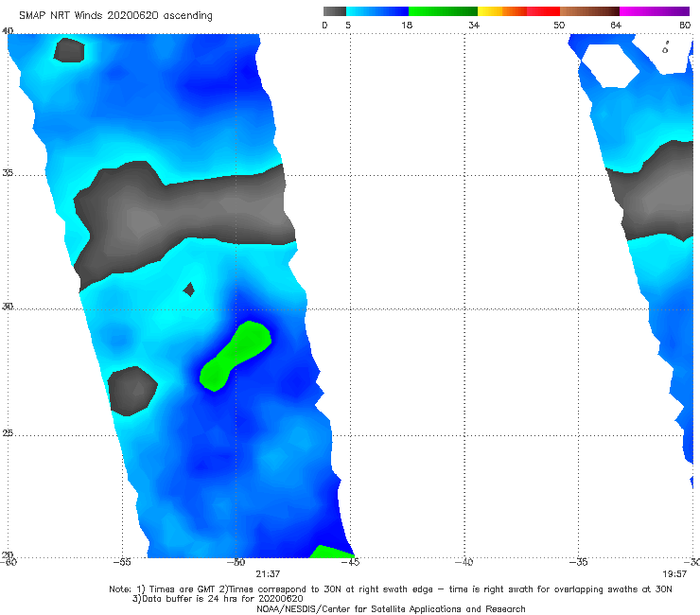Click the green high-wind blob near 28N
Image resolution: width=700 pixels, height=615 pixels.
tap(236, 356)
